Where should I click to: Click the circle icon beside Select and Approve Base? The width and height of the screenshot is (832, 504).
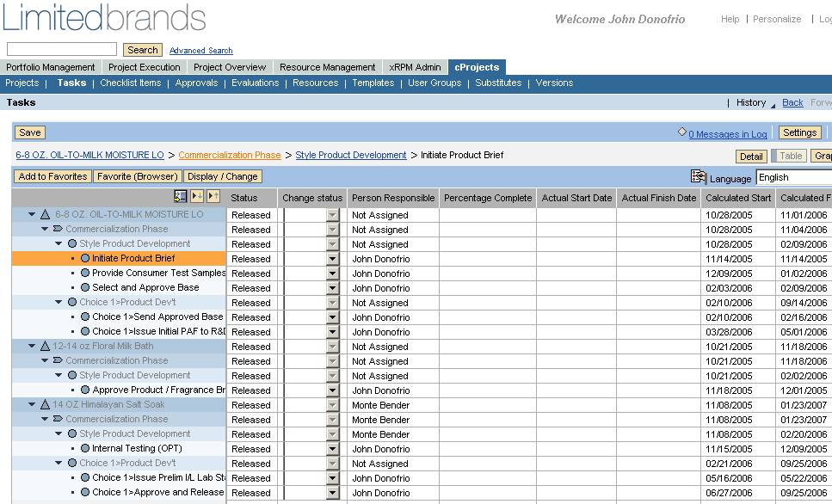coord(85,287)
